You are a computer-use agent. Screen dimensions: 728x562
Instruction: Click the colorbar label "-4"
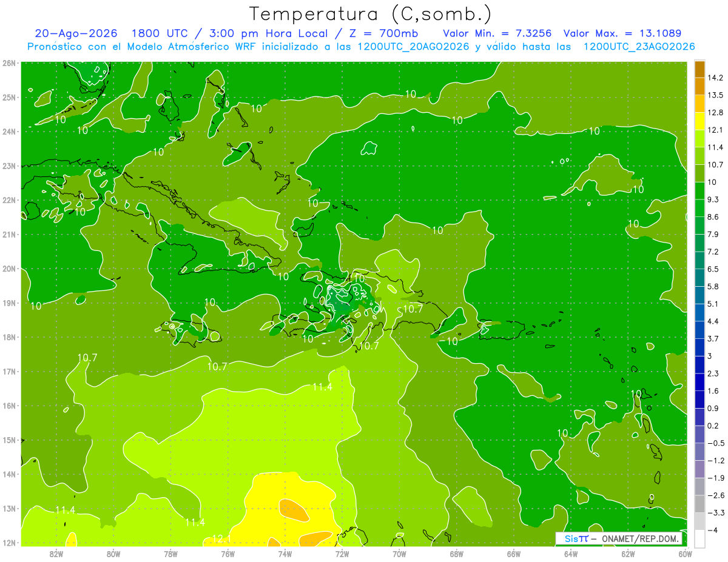pos(713,530)
